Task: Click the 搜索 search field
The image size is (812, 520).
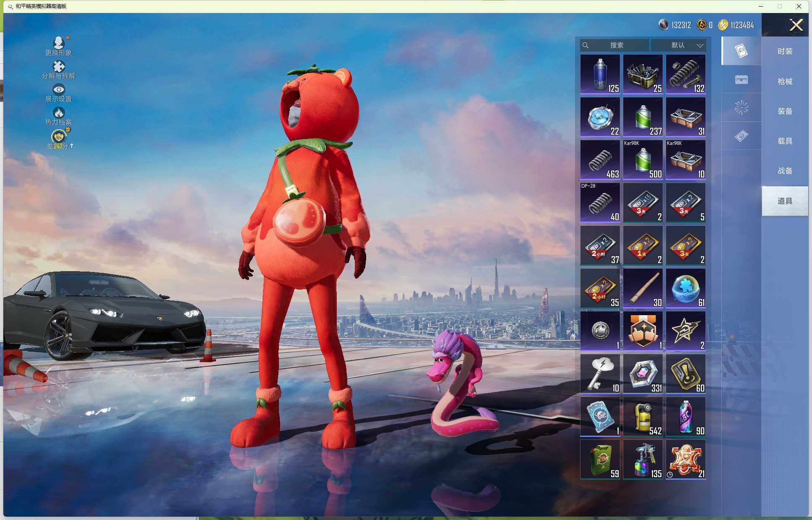Action: point(616,45)
